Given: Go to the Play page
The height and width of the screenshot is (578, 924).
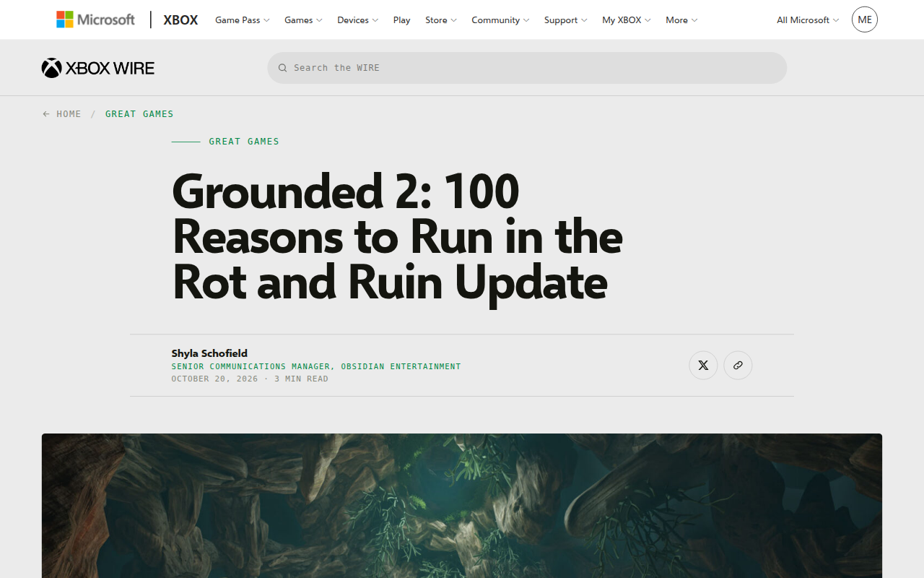Looking at the screenshot, I should [x=402, y=20].
